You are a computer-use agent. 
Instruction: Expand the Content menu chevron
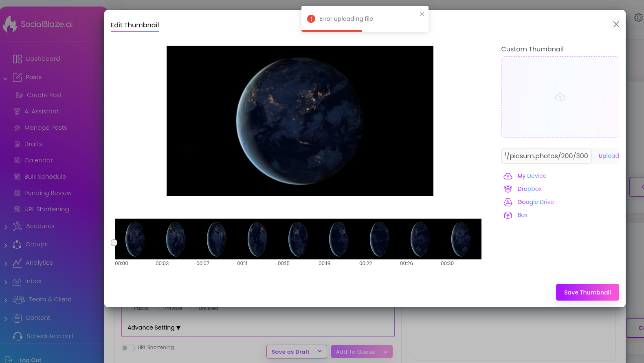tap(6, 319)
